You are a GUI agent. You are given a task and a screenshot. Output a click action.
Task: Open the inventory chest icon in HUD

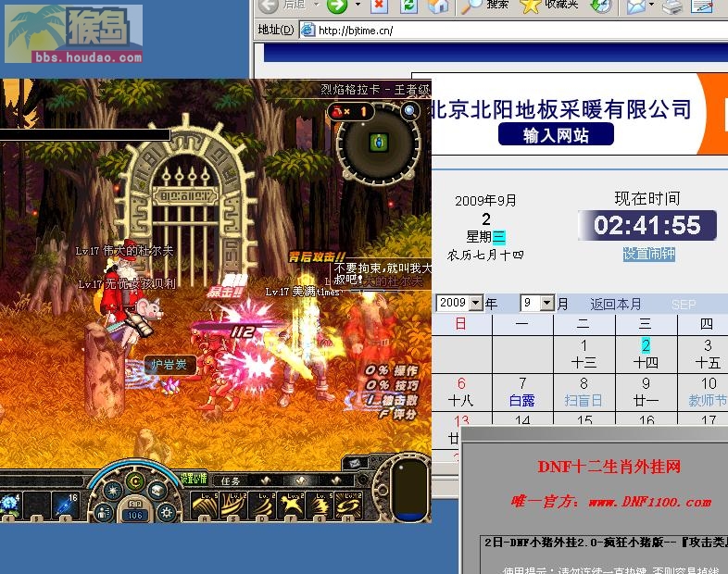157,491
